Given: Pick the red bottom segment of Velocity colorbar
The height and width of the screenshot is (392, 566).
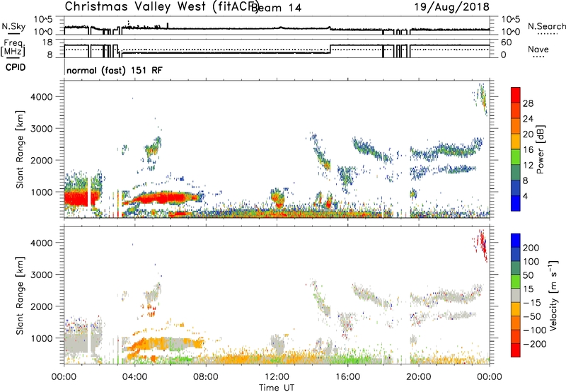Looking at the screenshot, I should (x=516, y=350).
